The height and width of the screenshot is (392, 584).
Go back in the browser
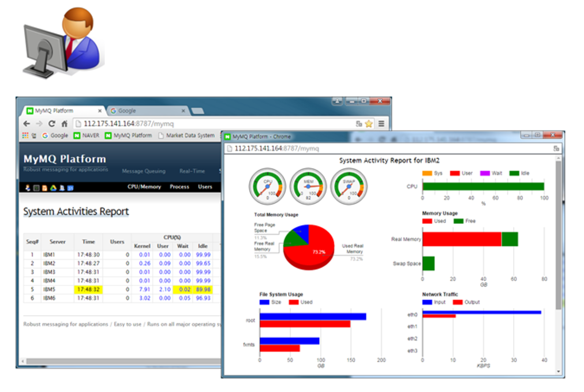[x=27, y=124]
